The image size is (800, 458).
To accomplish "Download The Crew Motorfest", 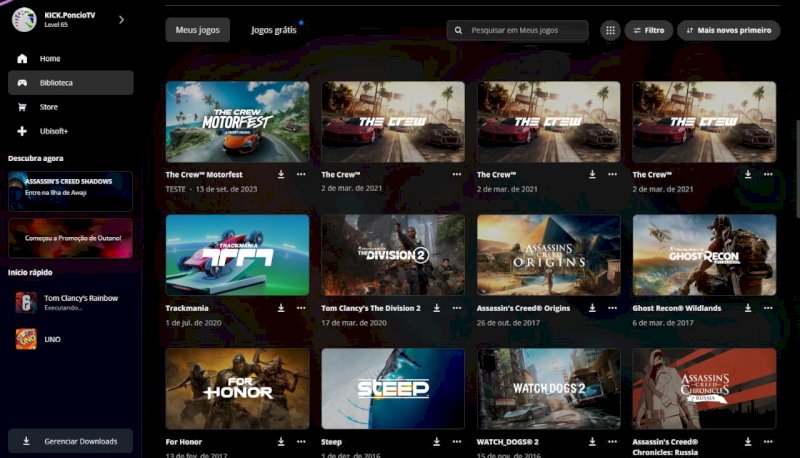I will coord(281,174).
